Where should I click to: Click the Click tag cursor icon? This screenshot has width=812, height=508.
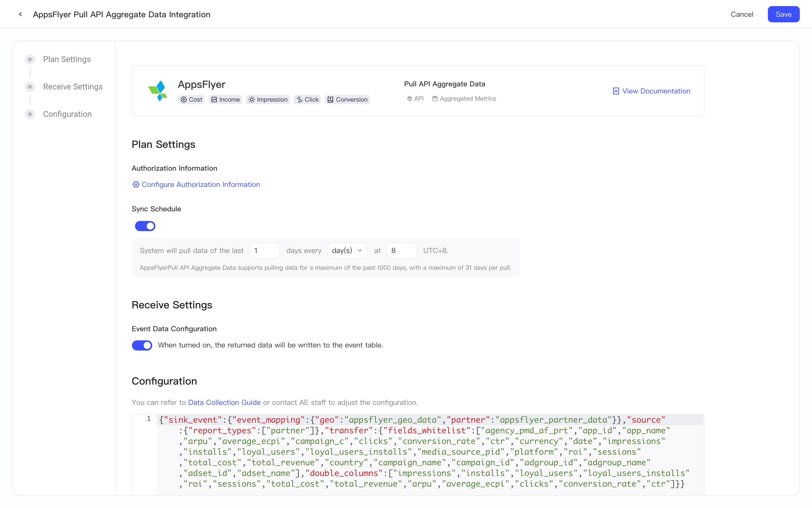pos(300,100)
